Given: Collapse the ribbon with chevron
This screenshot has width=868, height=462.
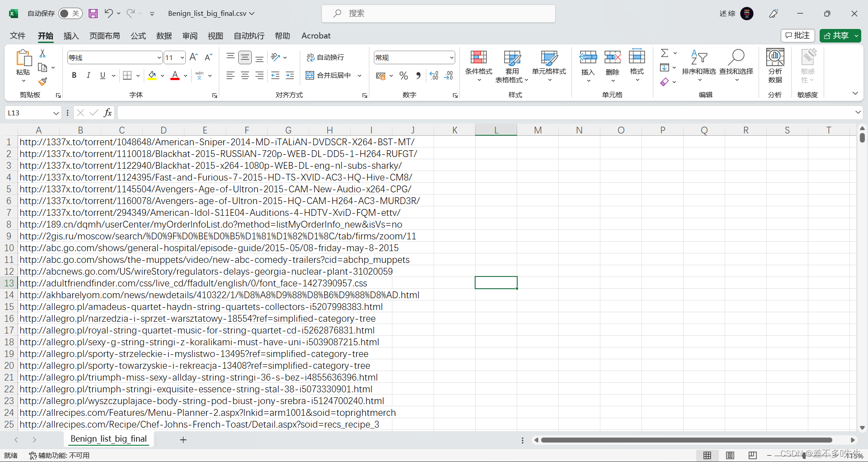Looking at the screenshot, I should (x=855, y=93).
